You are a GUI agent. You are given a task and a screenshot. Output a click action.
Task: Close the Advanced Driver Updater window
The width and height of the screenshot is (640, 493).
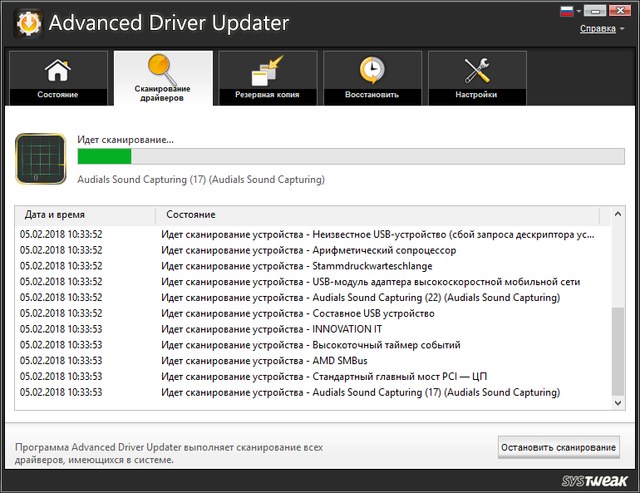(x=620, y=11)
